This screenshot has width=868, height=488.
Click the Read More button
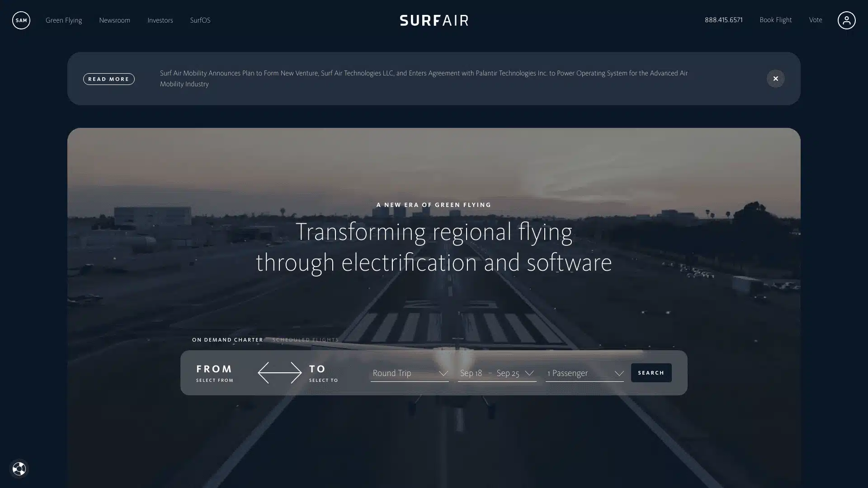pos(108,79)
